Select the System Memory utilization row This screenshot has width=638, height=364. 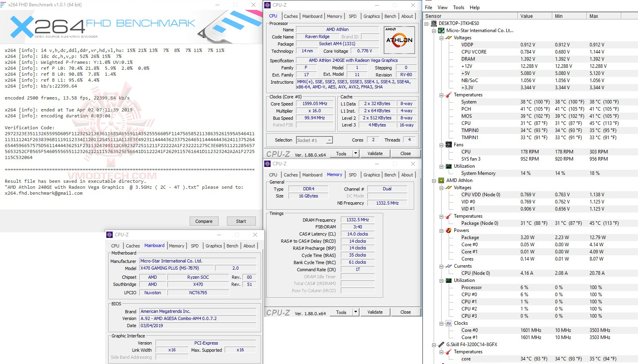coord(530,173)
